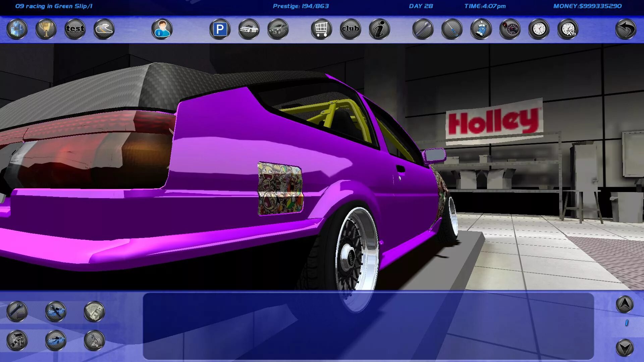644x362 pixels.
Task: Select the engine parts category
Action: tap(17, 341)
